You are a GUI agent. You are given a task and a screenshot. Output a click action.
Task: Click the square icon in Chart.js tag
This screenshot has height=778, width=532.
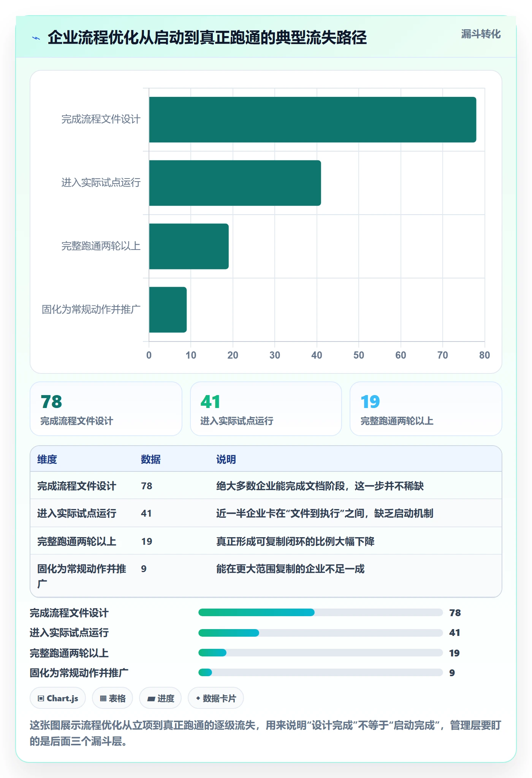[x=41, y=698]
